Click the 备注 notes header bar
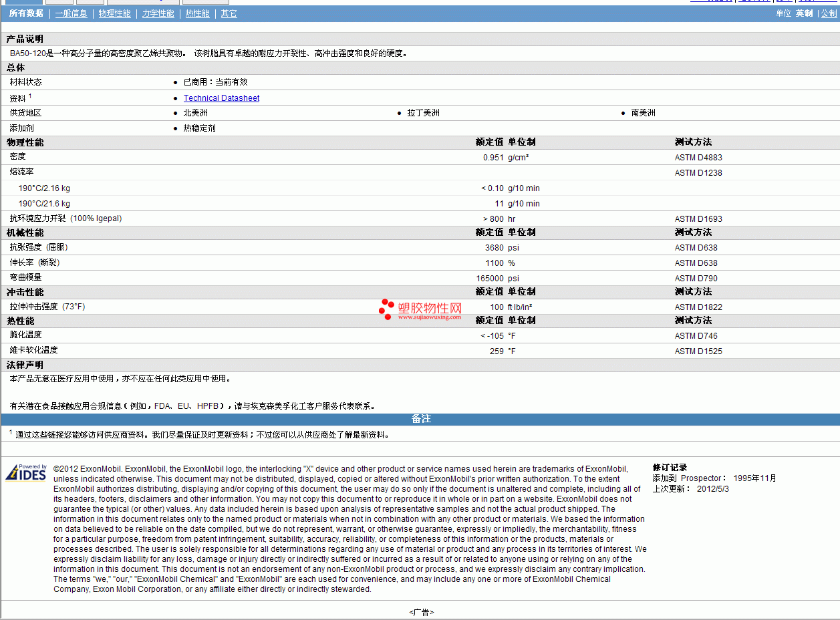The height and width of the screenshot is (620, 840). (x=421, y=419)
